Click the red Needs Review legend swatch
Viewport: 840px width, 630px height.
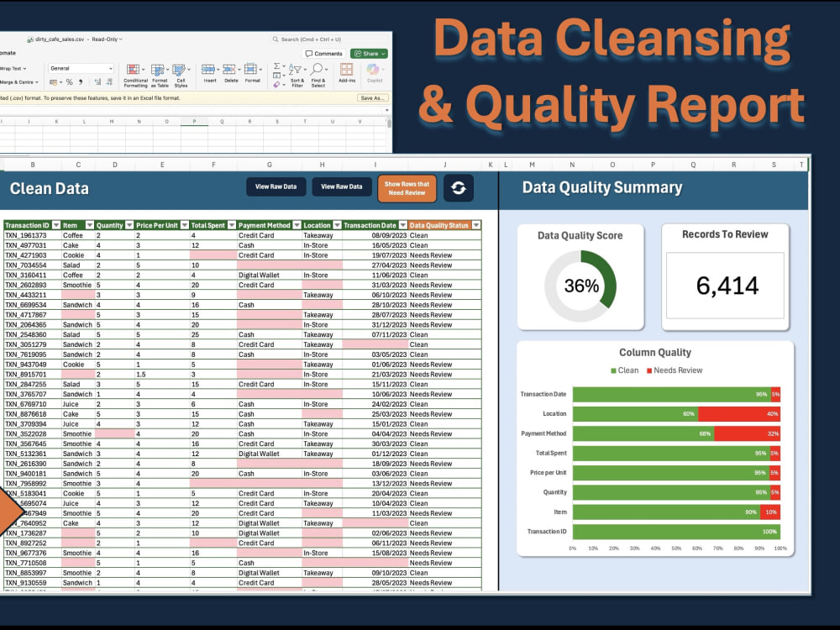point(649,370)
